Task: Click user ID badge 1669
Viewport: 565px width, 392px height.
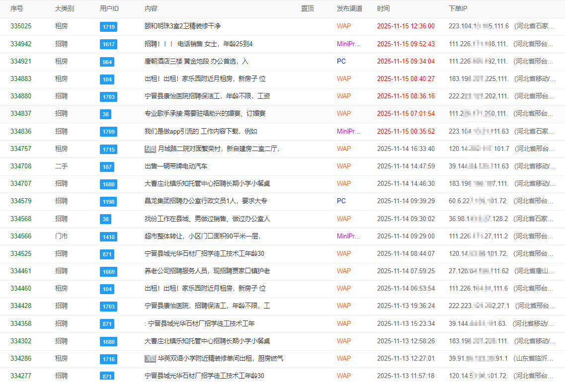Action: point(108,271)
